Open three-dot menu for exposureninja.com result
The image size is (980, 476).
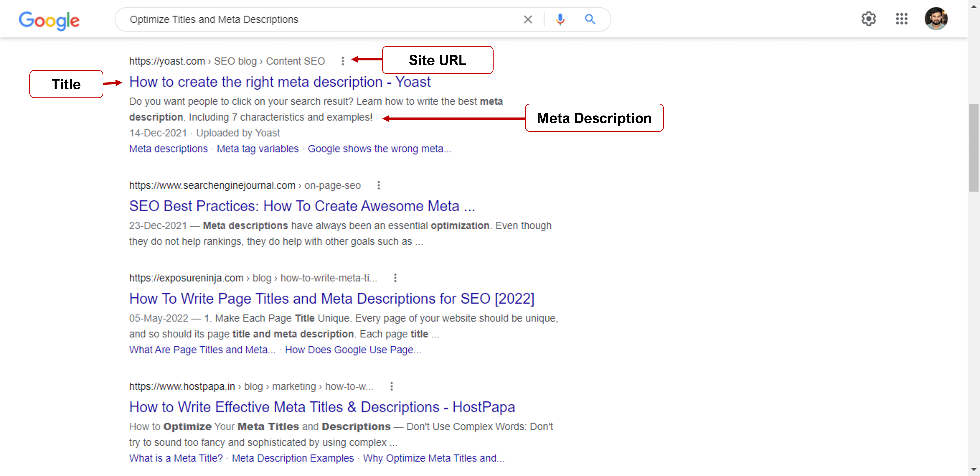point(395,278)
